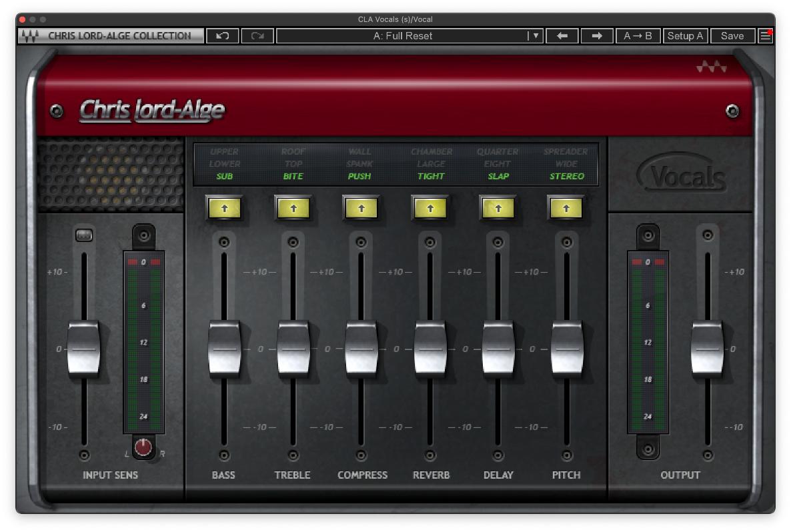Click the SLAP label in display
The image size is (791, 532).
click(498, 176)
